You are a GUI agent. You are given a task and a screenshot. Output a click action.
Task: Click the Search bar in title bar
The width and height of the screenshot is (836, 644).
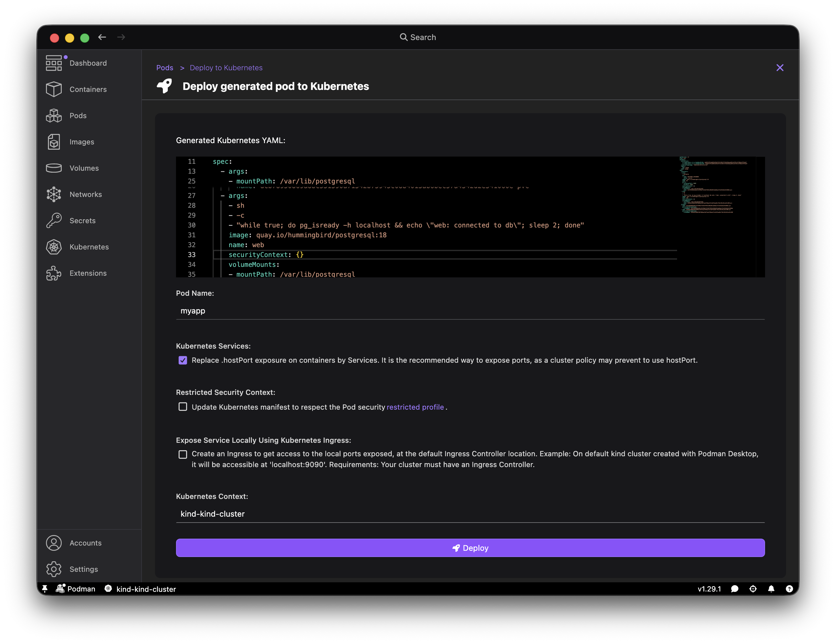coord(418,37)
